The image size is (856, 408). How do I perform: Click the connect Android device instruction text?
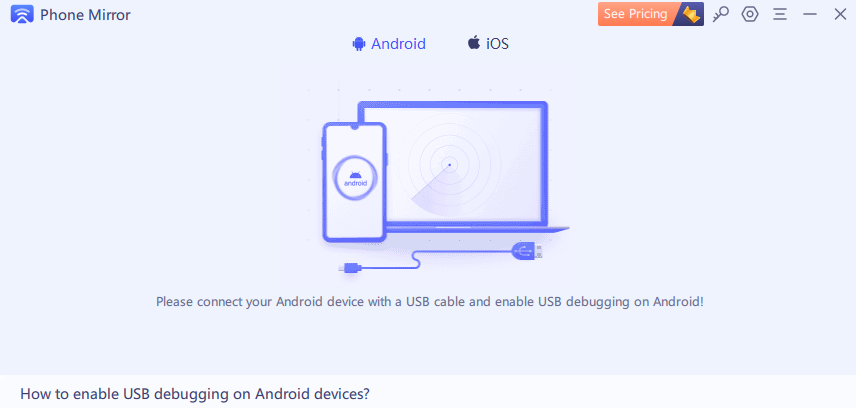tap(430, 301)
